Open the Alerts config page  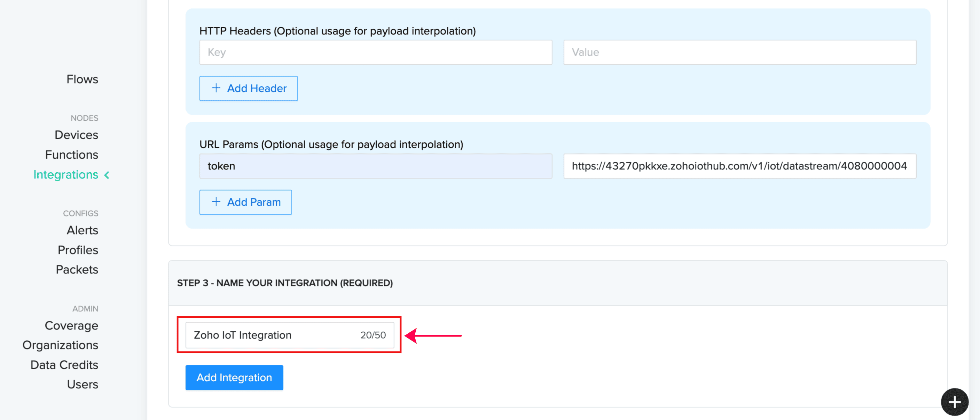(x=82, y=230)
